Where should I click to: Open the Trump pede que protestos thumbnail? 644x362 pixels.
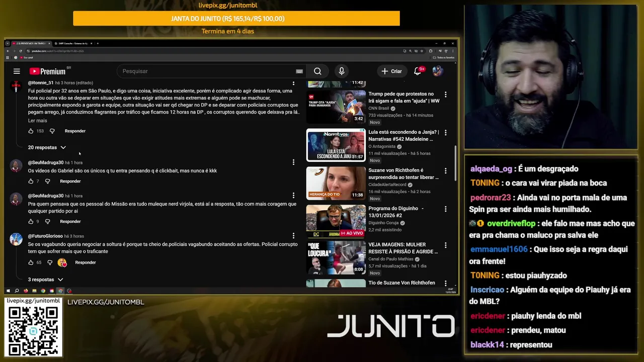click(x=336, y=107)
